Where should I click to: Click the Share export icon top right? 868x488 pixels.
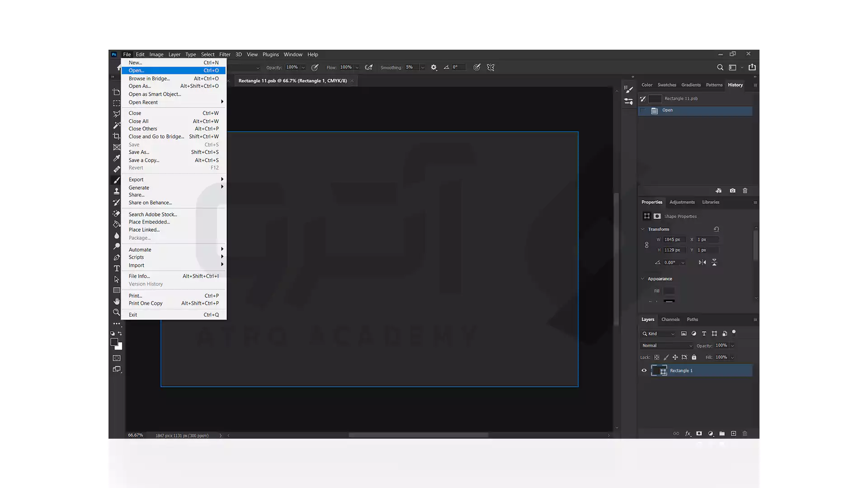click(x=752, y=67)
